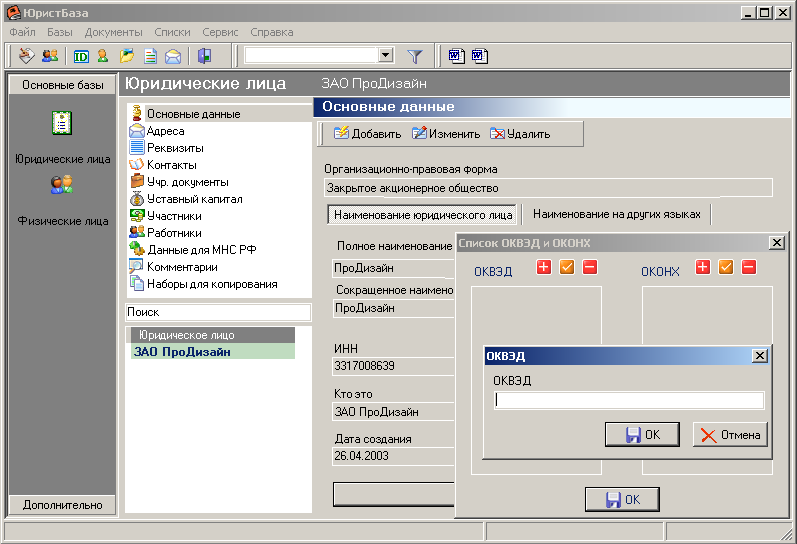Click the Поиск search field
Screen dimensions: 797x544
click(x=218, y=312)
